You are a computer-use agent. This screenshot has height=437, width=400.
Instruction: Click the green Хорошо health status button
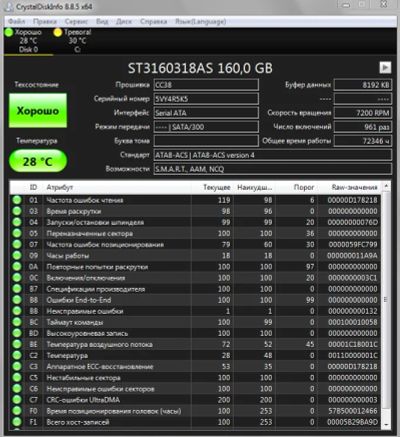tap(38, 110)
